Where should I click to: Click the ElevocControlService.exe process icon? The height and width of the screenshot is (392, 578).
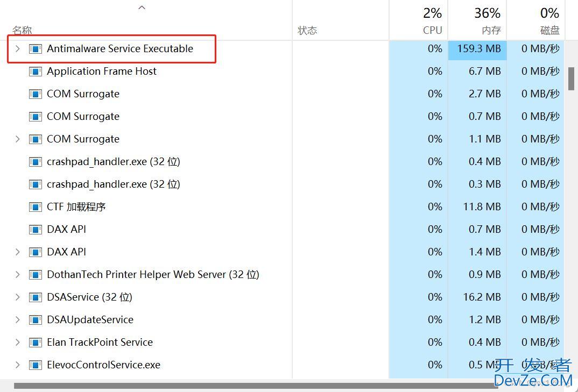click(36, 365)
